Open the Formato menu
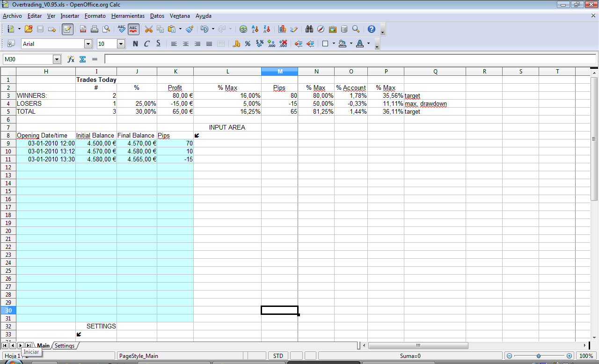Viewport: 599px width, 364px height. [x=95, y=16]
